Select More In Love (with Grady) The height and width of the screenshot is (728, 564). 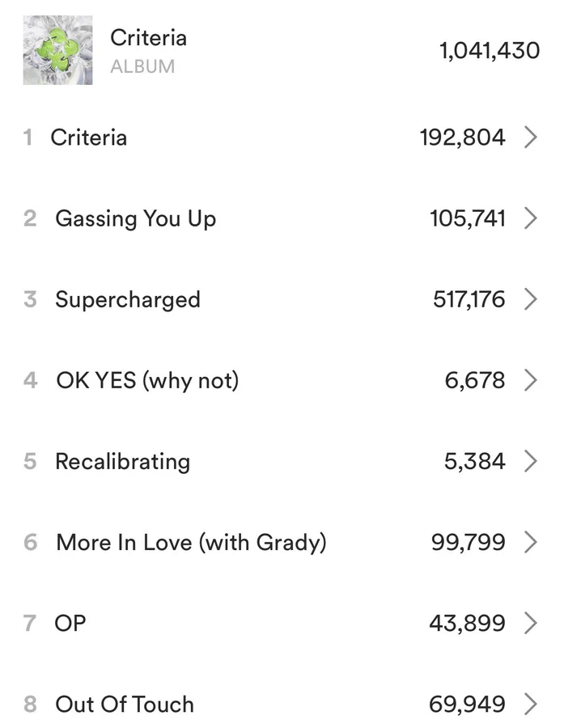tap(191, 543)
